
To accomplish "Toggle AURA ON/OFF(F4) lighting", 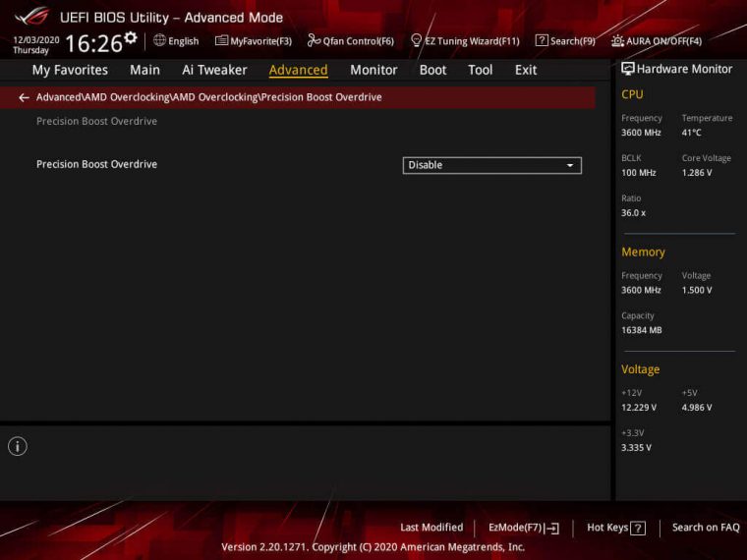I will (657, 41).
